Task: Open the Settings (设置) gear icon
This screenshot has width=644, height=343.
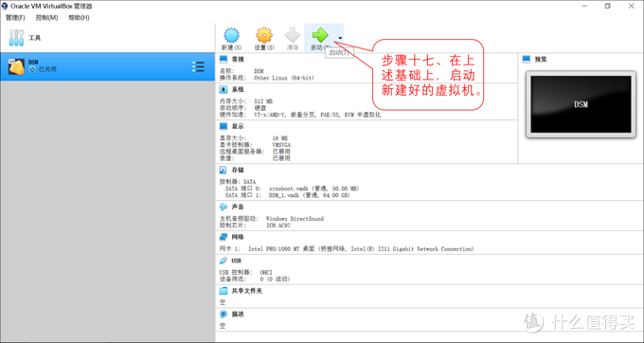Action: 264,35
